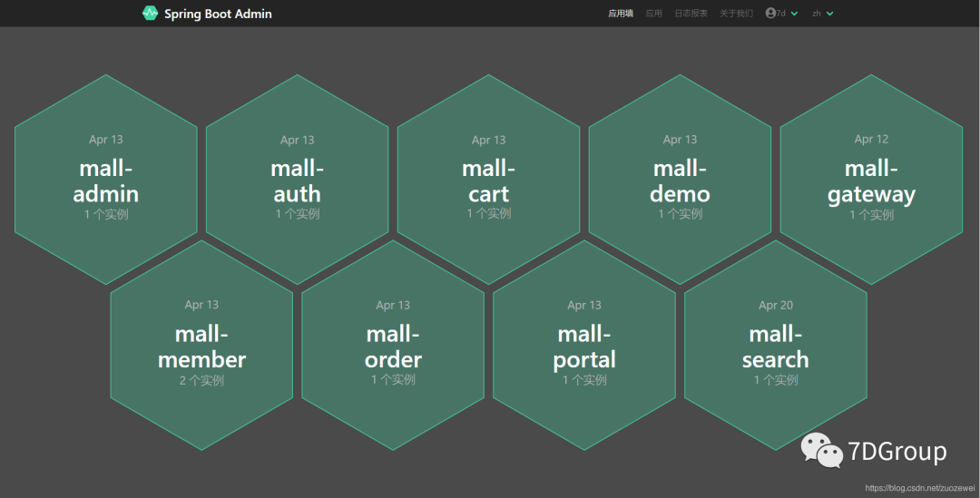Click the user avatar icon next to 7d
Image resolution: width=980 pixels, height=498 pixels.
(770, 13)
